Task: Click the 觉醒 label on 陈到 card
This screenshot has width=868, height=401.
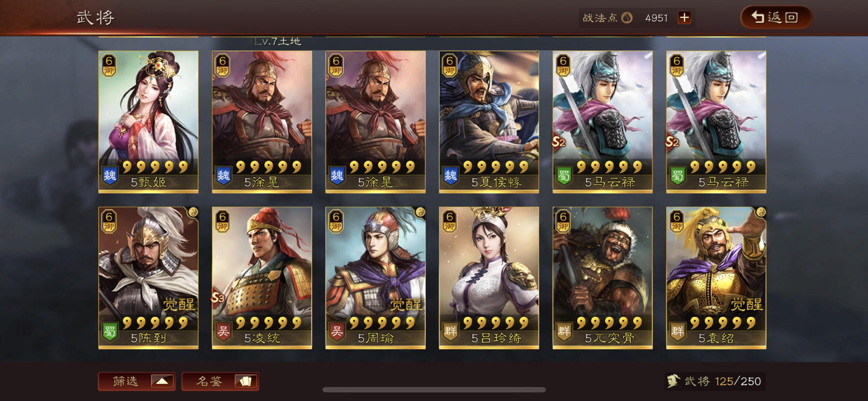Action: (179, 305)
